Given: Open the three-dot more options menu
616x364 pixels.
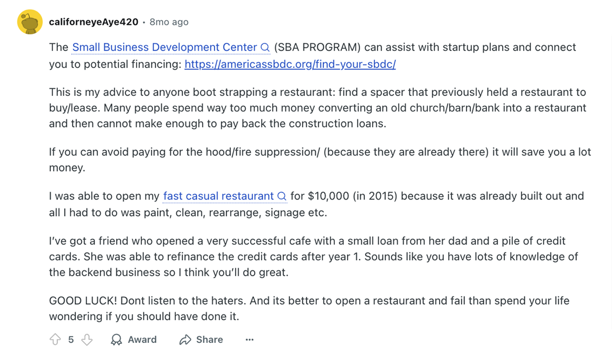Looking at the screenshot, I should [x=249, y=340].
